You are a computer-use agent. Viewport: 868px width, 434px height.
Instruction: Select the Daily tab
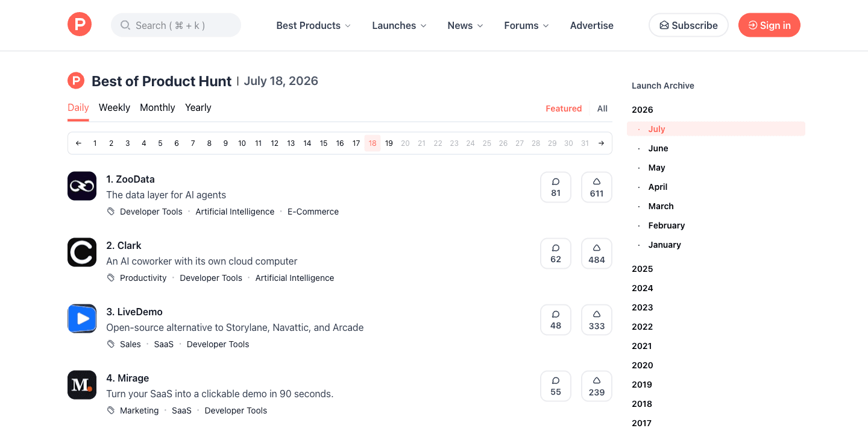pos(78,107)
